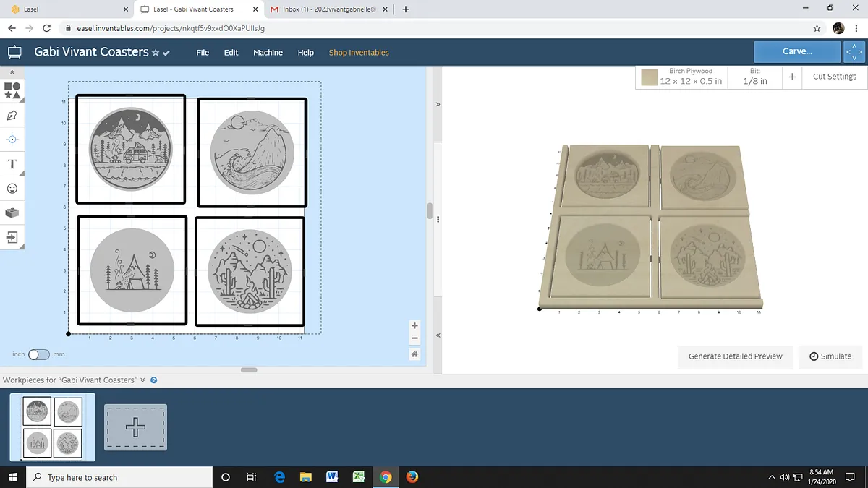Image resolution: width=868 pixels, height=488 pixels.
Task: Expand the Workpieces panel chevron
Action: pyautogui.click(x=142, y=380)
